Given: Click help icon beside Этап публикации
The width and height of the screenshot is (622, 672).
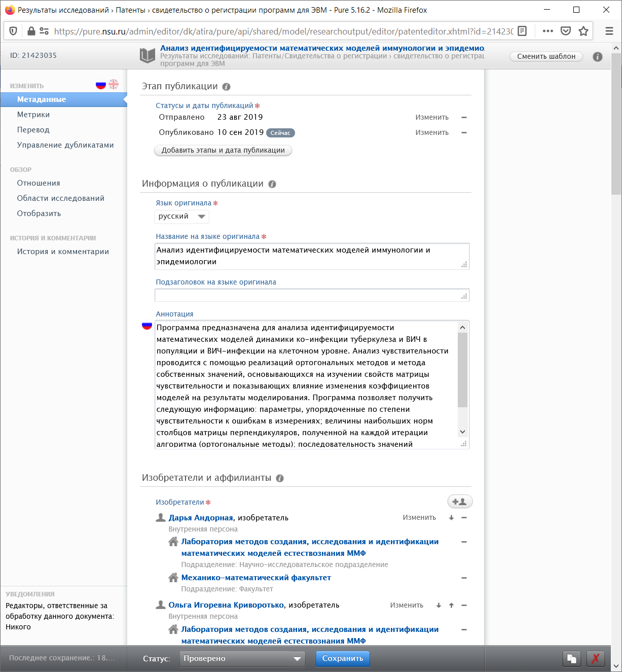Looking at the screenshot, I should [x=227, y=87].
